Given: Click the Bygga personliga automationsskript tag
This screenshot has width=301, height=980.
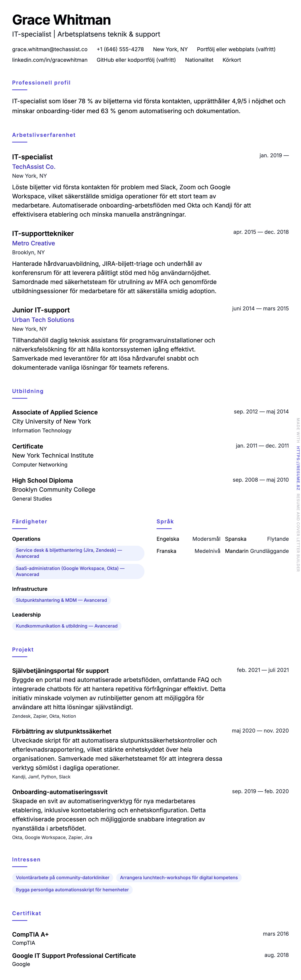Looking at the screenshot, I should tap(72, 890).
